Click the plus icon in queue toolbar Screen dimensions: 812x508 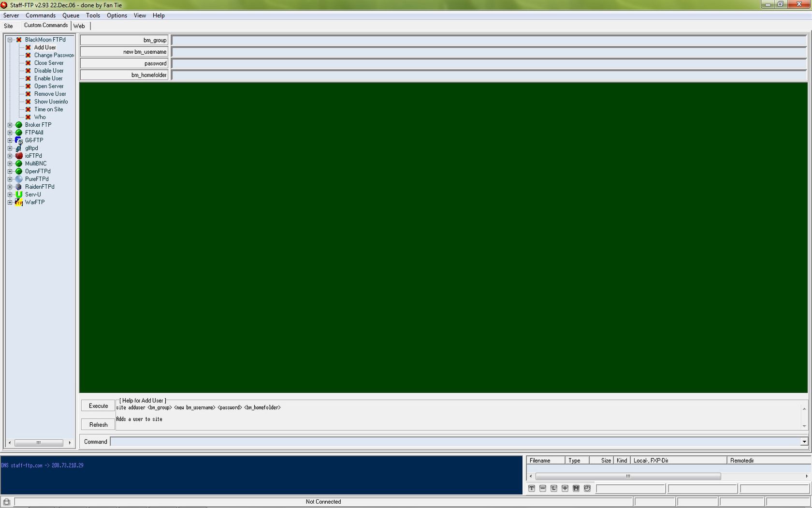coord(565,488)
